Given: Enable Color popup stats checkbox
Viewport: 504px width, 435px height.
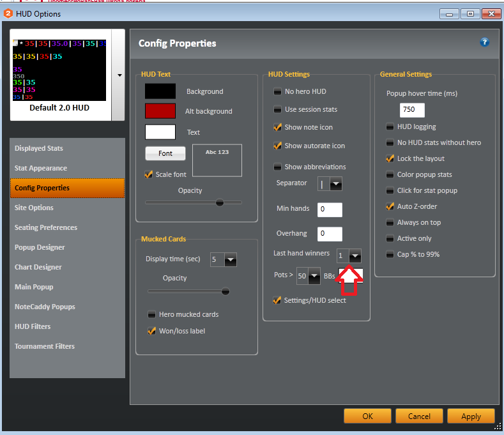Looking at the screenshot, I should (x=390, y=174).
